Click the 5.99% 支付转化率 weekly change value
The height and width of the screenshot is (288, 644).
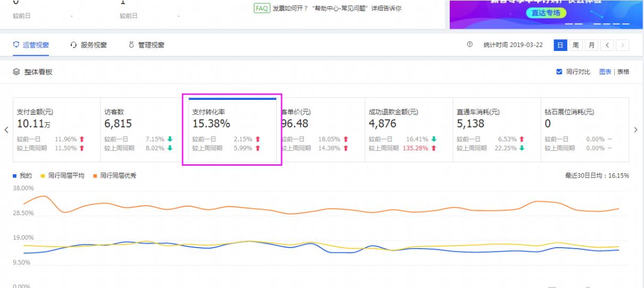click(x=243, y=148)
